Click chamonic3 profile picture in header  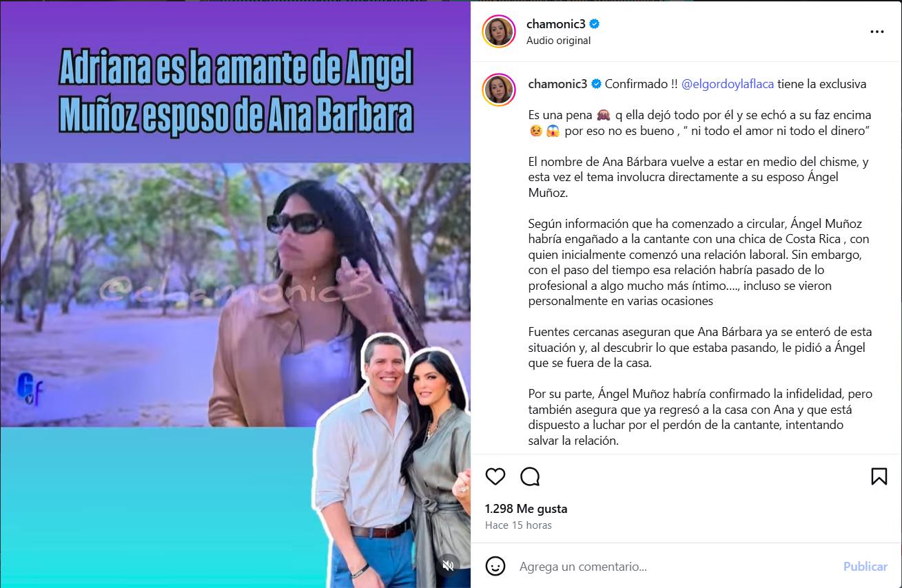coord(499,31)
